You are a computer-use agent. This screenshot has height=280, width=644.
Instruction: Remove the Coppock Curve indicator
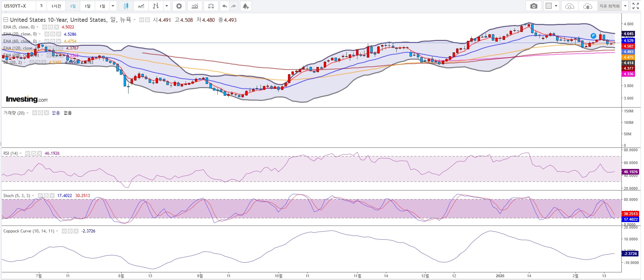(x=76, y=231)
